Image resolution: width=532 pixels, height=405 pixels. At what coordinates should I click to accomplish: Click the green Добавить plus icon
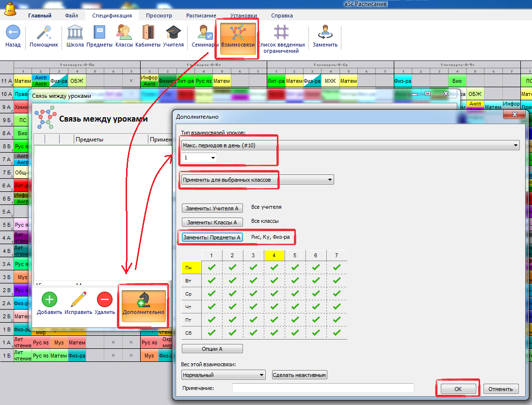click(x=49, y=300)
